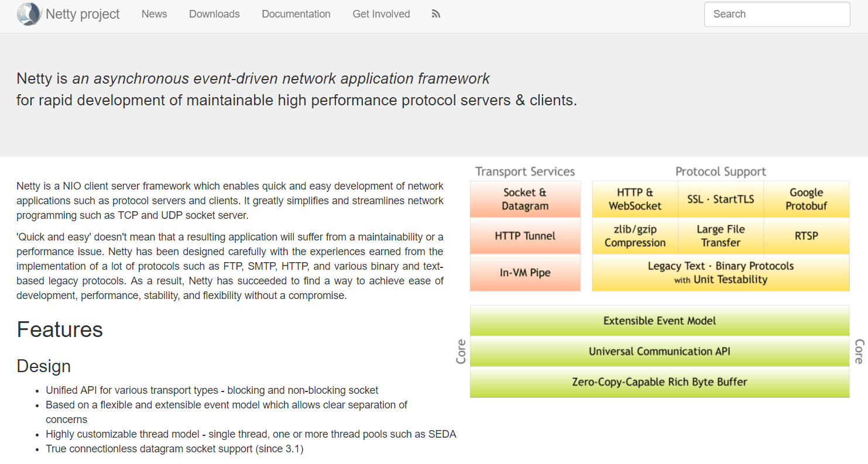Click the 'Unified API for various transport types' bullet
The image size is (868, 464).
(x=212, y=390)
